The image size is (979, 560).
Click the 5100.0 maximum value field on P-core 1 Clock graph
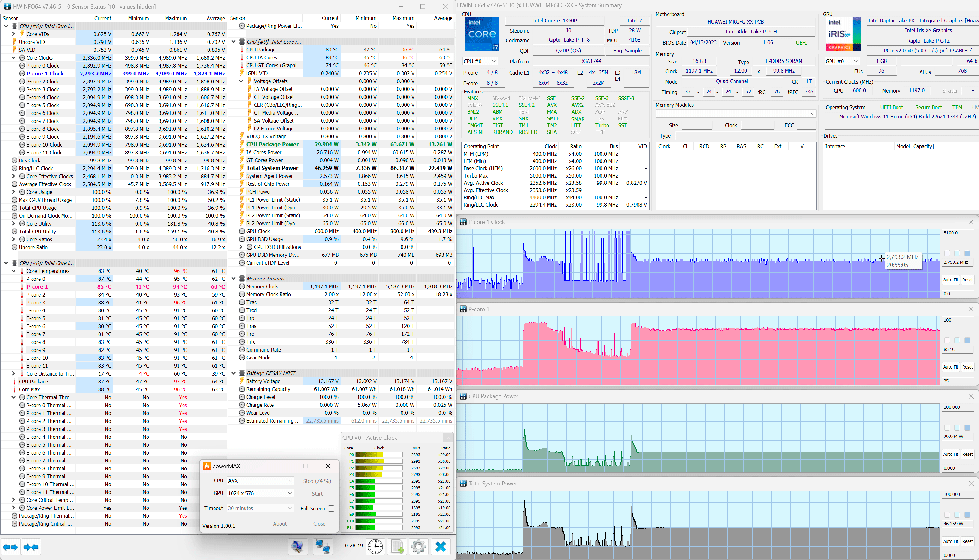pyautogui.click(x=958, y=233)
